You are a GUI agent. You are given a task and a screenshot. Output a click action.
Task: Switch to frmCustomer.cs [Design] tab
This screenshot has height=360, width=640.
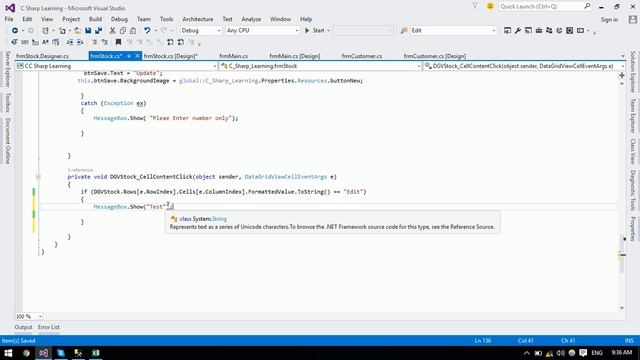click(435, 56)
